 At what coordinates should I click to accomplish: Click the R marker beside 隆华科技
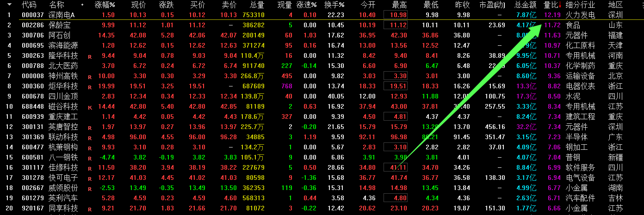click(90, 56)
